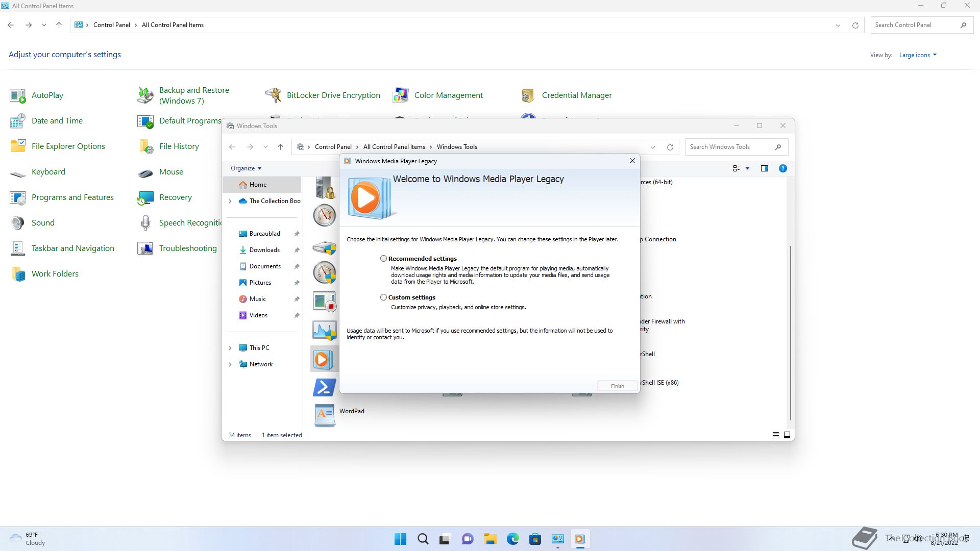Refresh the Windows Tools window
Screen dimensions: 980x551
[x=670, y=147]
